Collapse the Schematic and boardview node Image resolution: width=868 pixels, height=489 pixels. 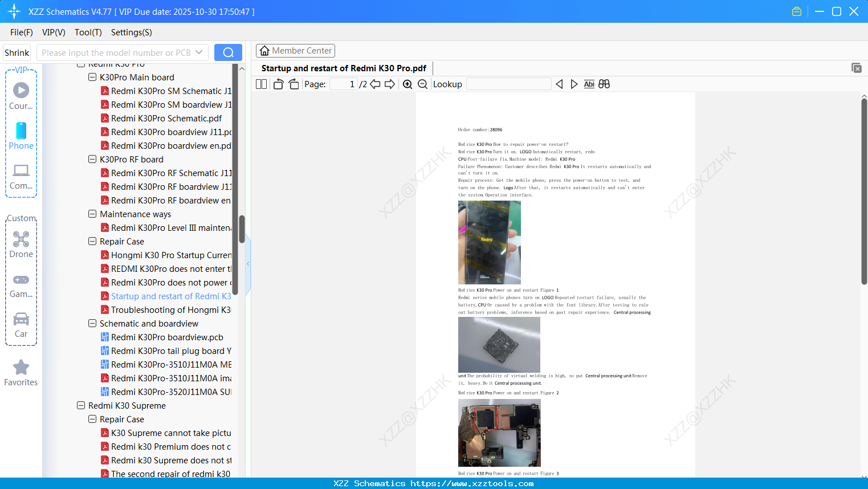92,323
